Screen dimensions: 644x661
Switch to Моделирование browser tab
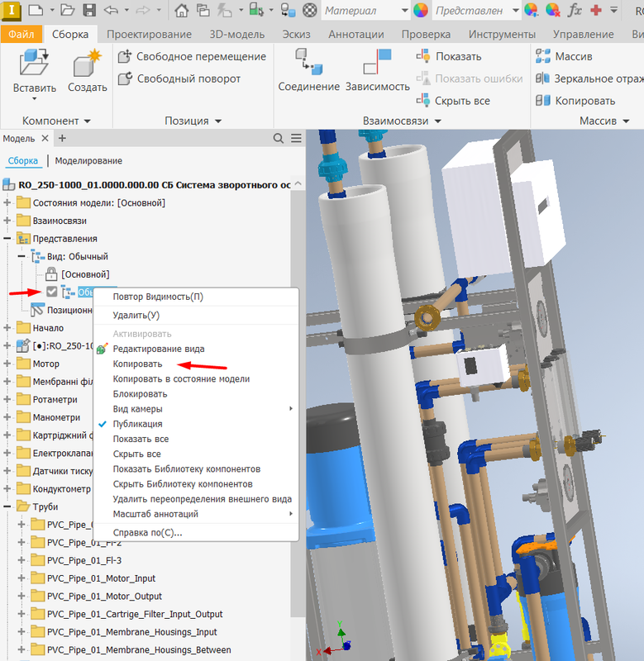pyautogui.click(x=88, y=160)
